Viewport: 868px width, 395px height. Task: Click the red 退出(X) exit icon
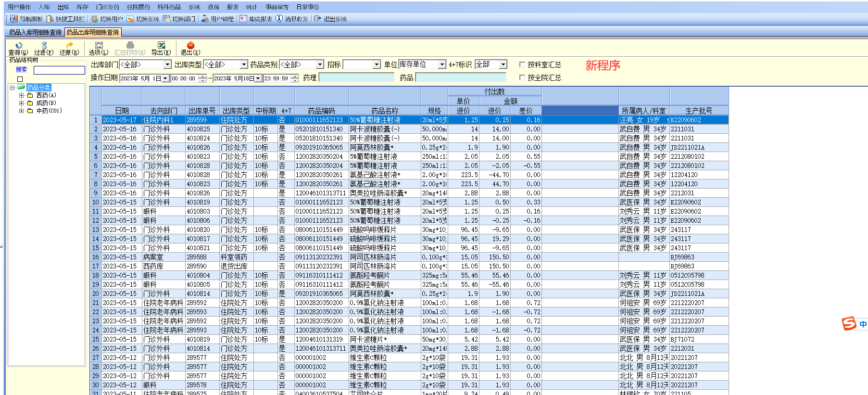point(190,45)
